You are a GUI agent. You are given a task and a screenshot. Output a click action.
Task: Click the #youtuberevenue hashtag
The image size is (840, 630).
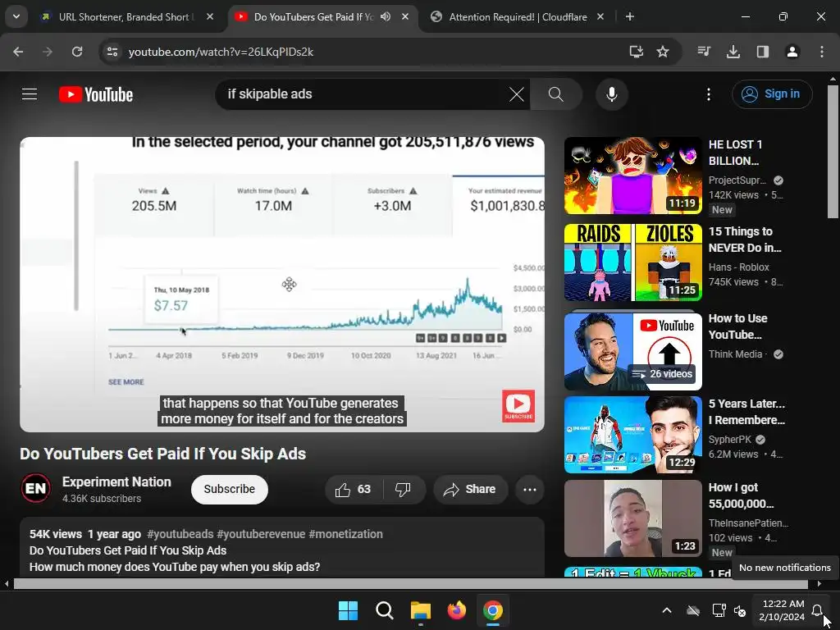tap(261, 534)
